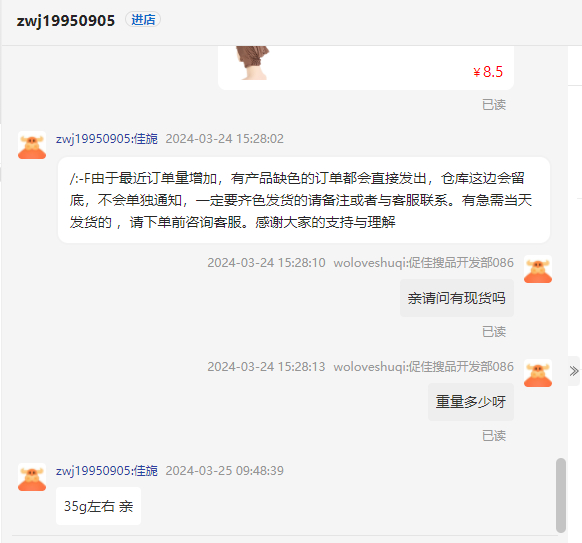Image resolution: width=582 pixels, height=543 pixels.
Task: Click buyer avatar beside 15:28:10 message
Action: (538, 269)
